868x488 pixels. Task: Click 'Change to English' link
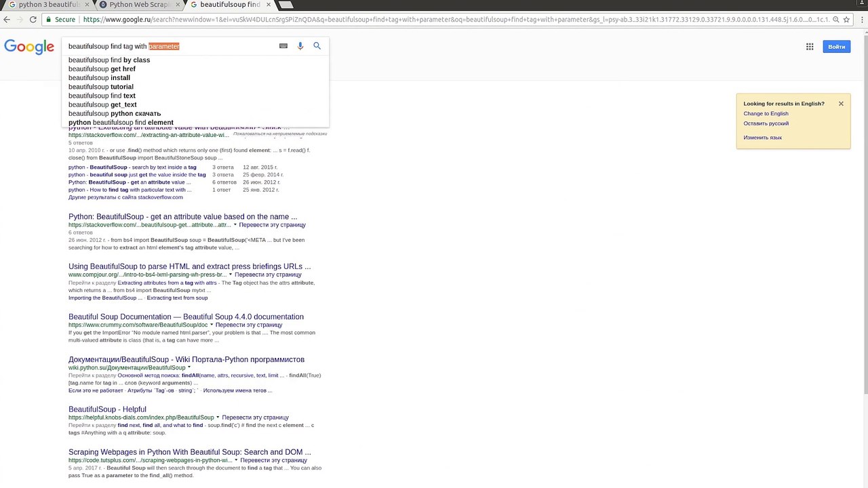(766, 114)
